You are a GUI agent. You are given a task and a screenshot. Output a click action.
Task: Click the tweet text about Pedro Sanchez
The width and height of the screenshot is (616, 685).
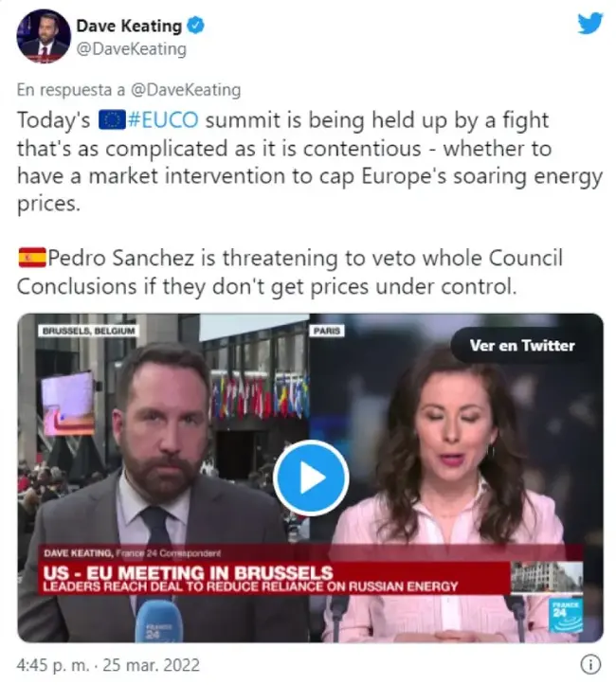(289, 272)
